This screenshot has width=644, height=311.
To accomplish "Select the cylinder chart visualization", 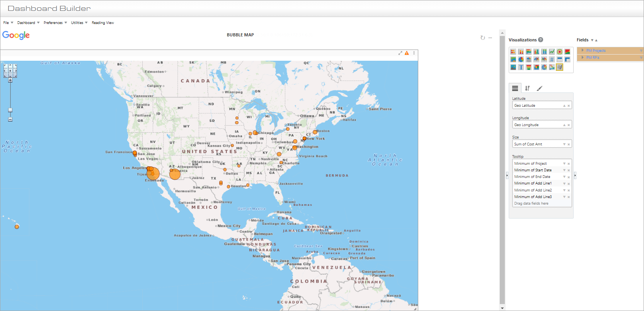I will coord(529,60).
